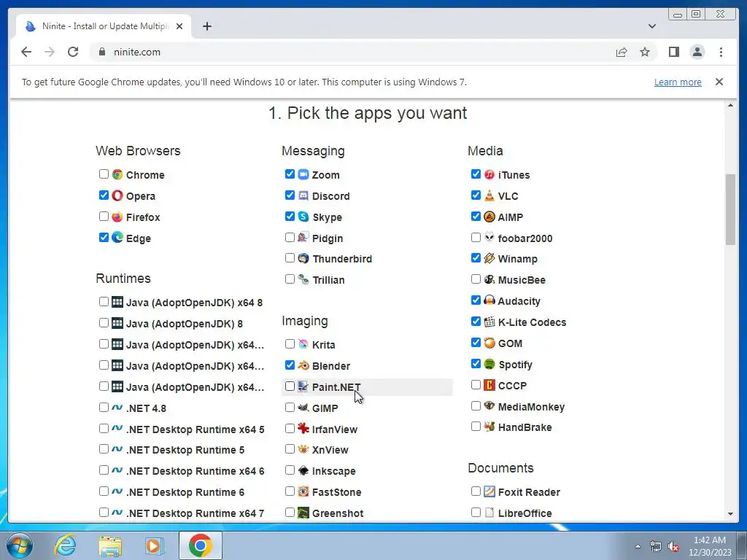Click the Chrome app icon in Web Browsers
The image size is (747, 560).
point(117,174)
